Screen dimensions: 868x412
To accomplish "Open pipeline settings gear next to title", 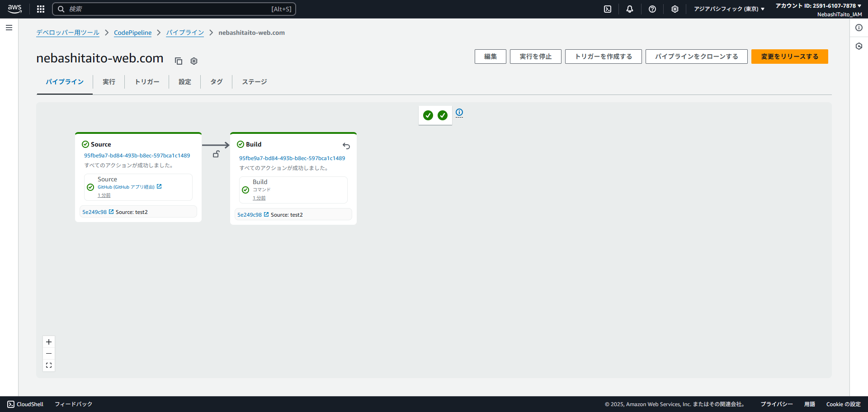I will (194, 61).
